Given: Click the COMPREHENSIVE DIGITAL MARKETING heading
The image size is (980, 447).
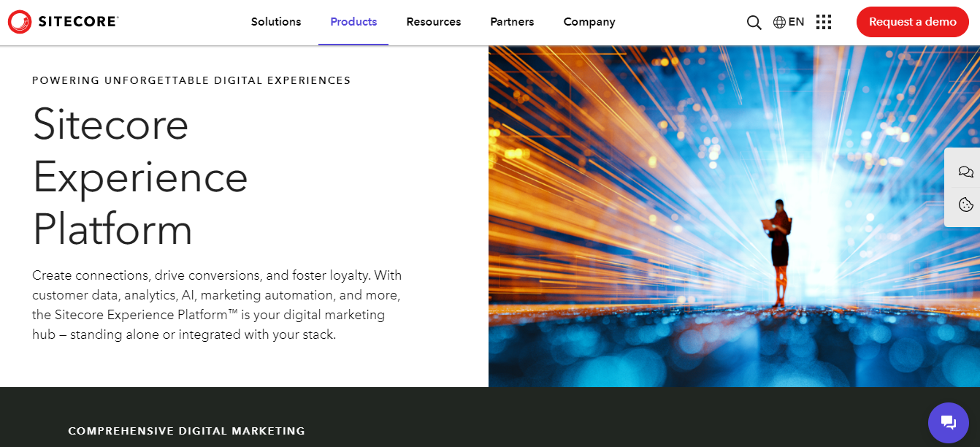Looking at the screenshot, I should [x=186, y=430].
